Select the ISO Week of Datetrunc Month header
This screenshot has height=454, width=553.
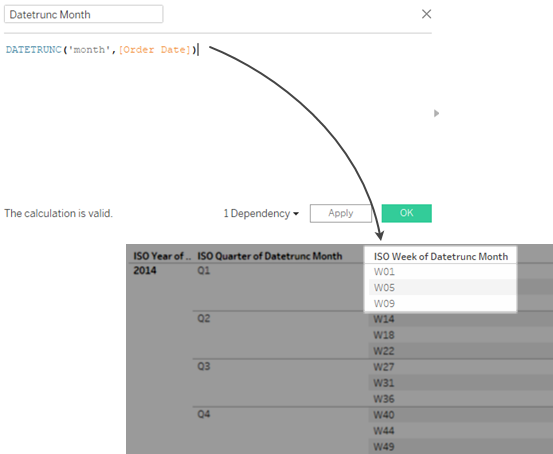[x=441, y=256]
